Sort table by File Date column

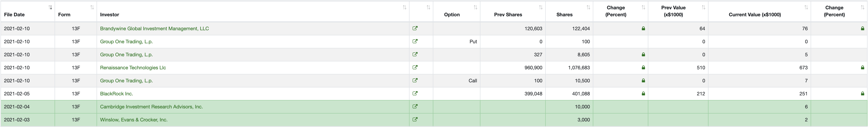pos(50,7)
